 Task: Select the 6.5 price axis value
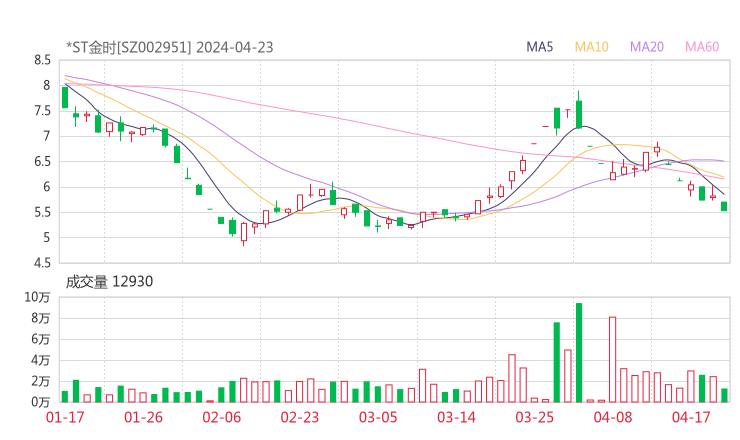pyautogui.click(x=42, y=161)
